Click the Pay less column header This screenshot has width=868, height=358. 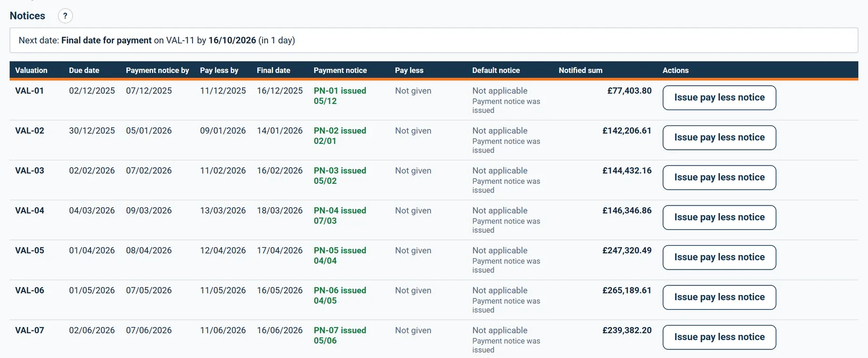(409, 71)
